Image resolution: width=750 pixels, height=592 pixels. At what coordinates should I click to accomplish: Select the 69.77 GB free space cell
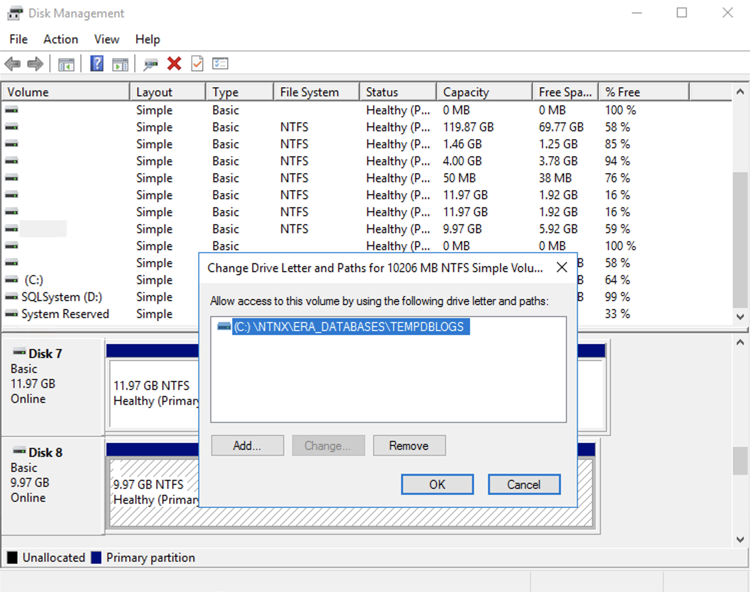click(x=561, y=127)
